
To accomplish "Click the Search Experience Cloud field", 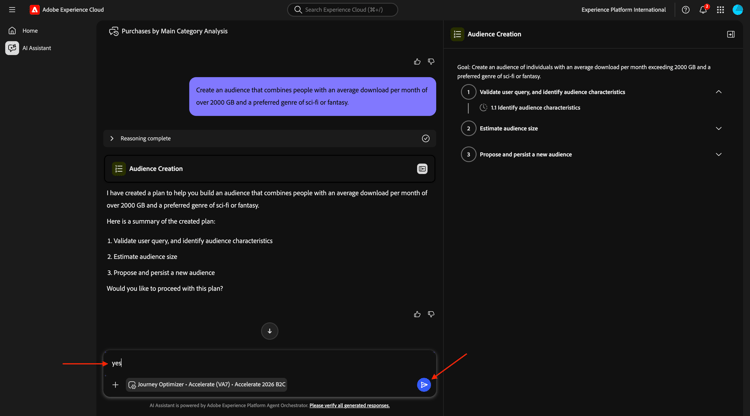I will 342,10.
